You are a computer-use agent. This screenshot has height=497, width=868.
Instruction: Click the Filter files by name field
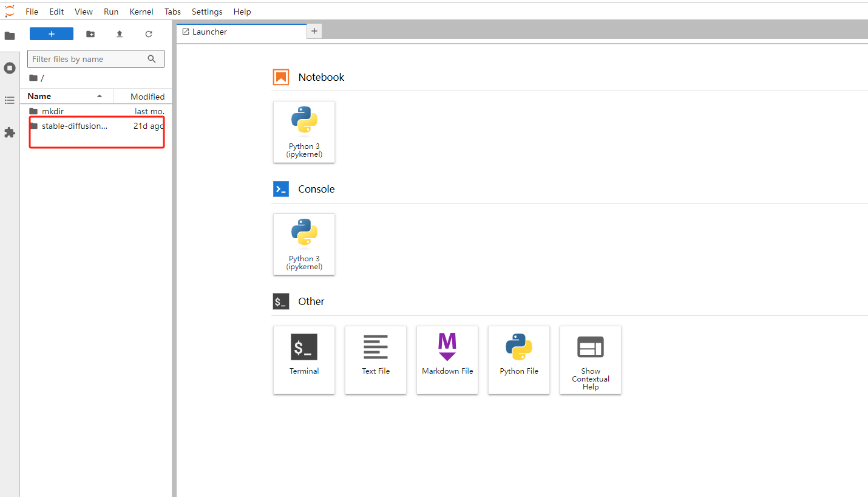click(x=96, y=59)
